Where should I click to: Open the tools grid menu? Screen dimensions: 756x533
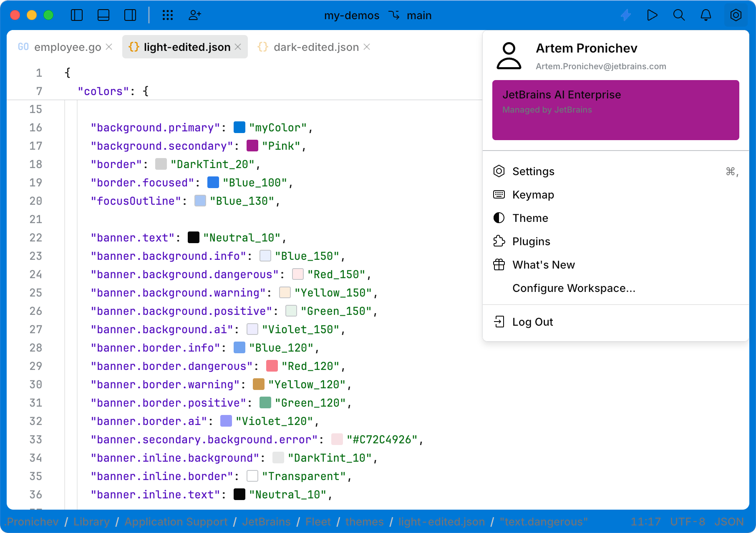[x=167, y=15]
